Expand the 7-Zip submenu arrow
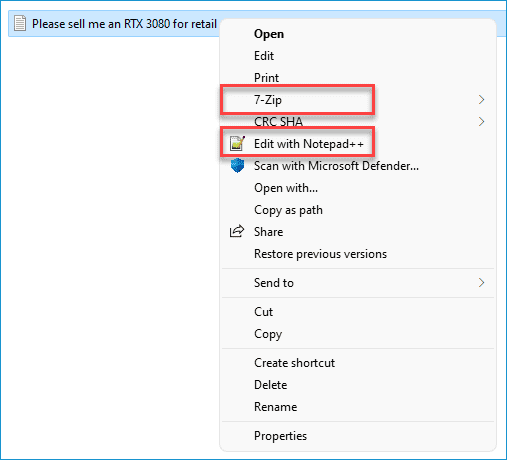507x460 pixels. pos(481,100)
